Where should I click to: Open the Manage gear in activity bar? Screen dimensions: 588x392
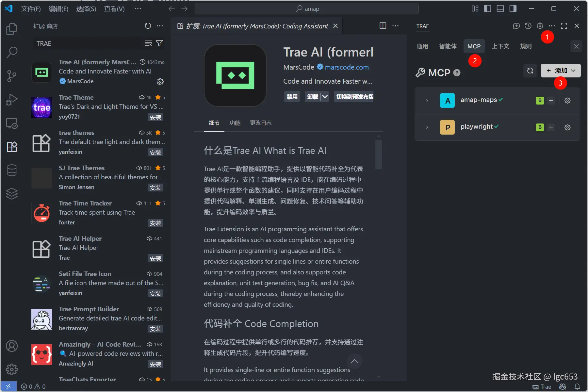coord(12,369)
